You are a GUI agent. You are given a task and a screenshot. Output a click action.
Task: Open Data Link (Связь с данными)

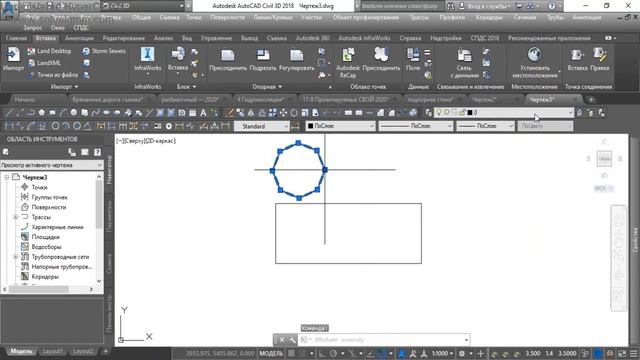pyautogui.click(x=464, y=63)
